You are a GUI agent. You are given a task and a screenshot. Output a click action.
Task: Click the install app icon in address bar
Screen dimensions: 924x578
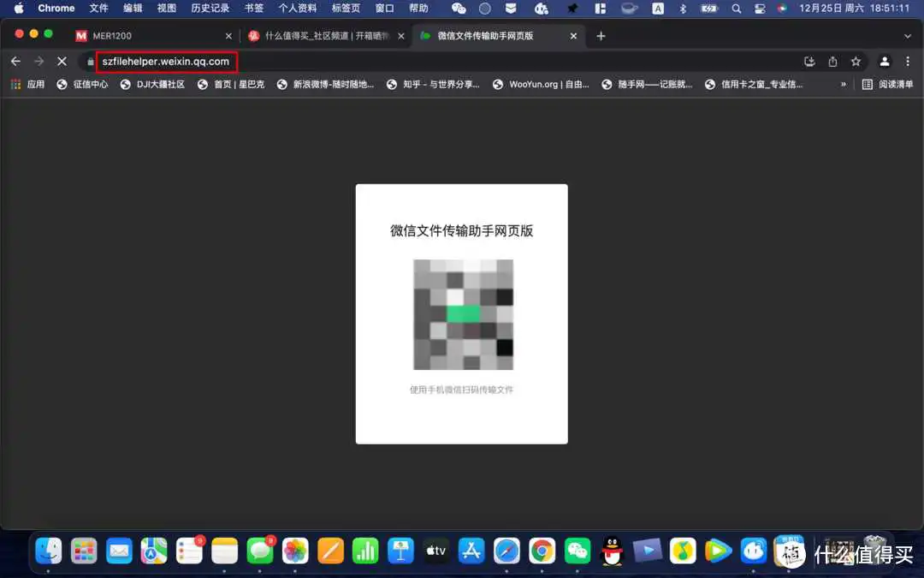tap(809, 62)
